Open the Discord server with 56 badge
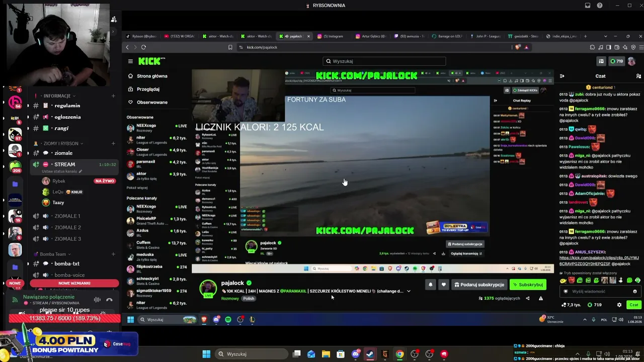This screenshot has width=644, height=362. pos(15,101)
